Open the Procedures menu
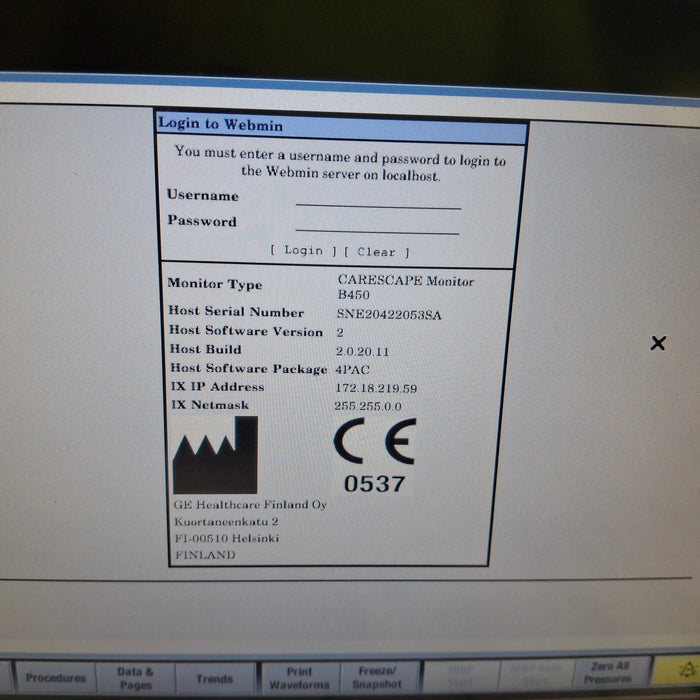The image size is (700, 700). click(56, 678)
